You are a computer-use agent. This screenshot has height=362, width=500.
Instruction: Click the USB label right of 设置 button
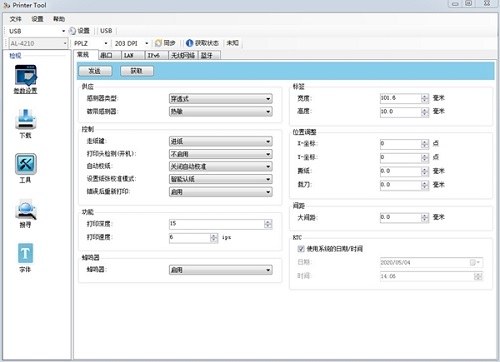pyautogui.click(x=106, y=31)
